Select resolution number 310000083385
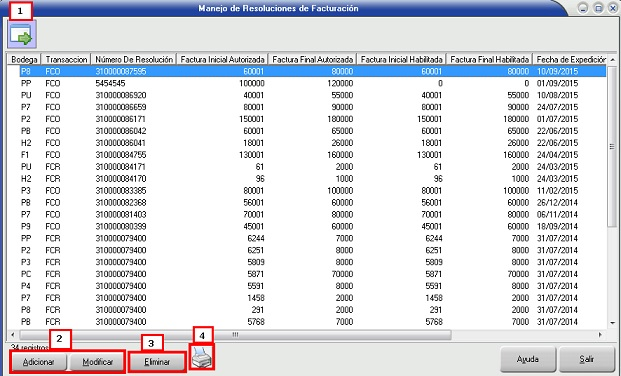 [x=121, y=191]
